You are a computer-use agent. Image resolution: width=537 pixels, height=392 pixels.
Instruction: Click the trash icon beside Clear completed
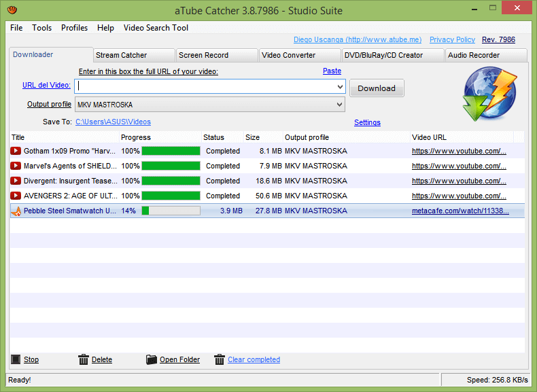219,359
